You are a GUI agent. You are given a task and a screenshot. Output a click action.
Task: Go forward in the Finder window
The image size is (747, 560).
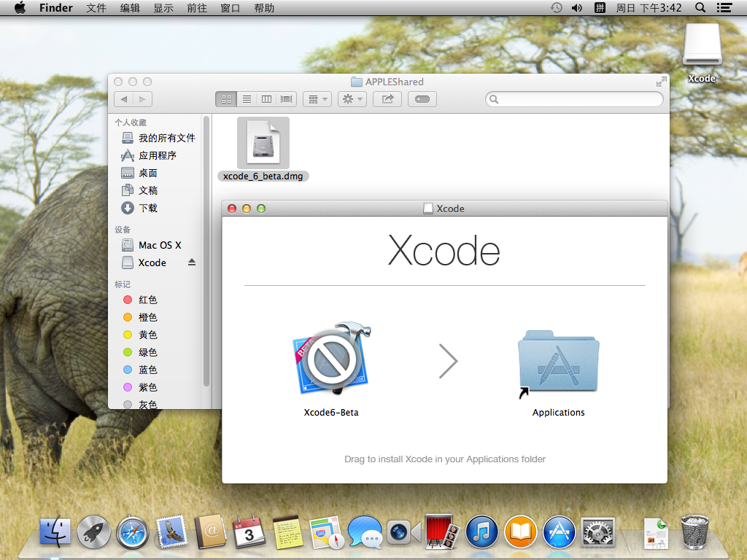[x=142, y=99]
